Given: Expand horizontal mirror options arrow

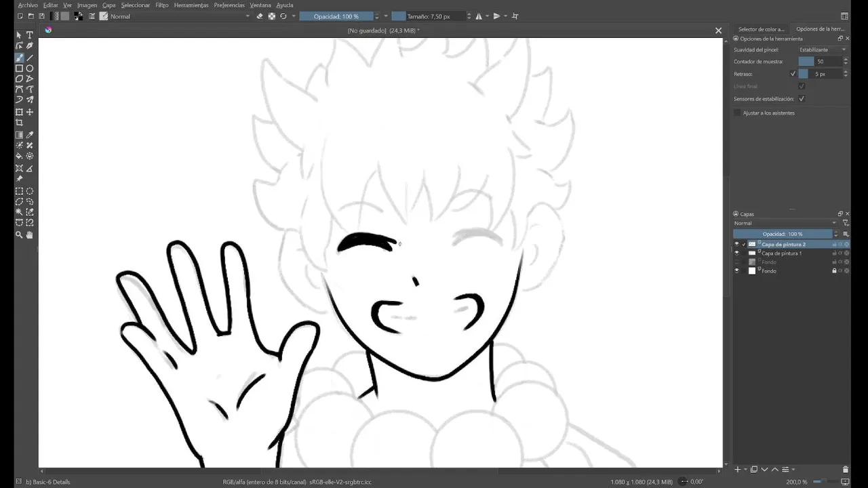Looking at the screenshot, I should coord(487,16).
